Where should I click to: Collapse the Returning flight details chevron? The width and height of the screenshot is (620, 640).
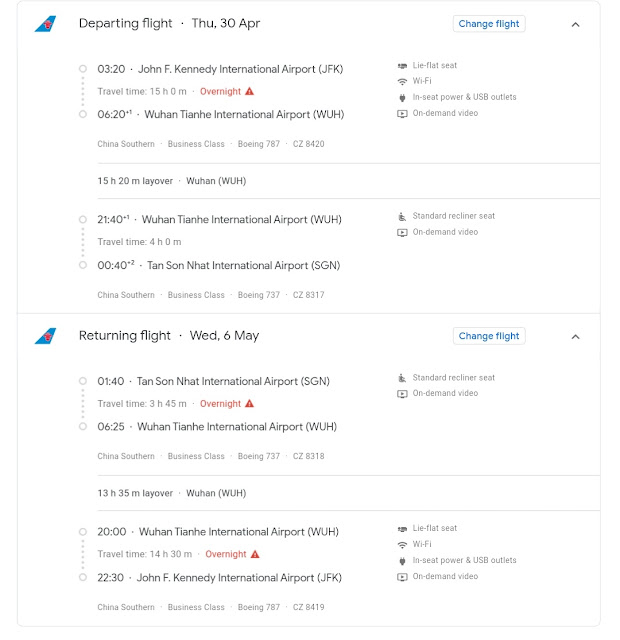pyautogui.click(x=575, y=337)
